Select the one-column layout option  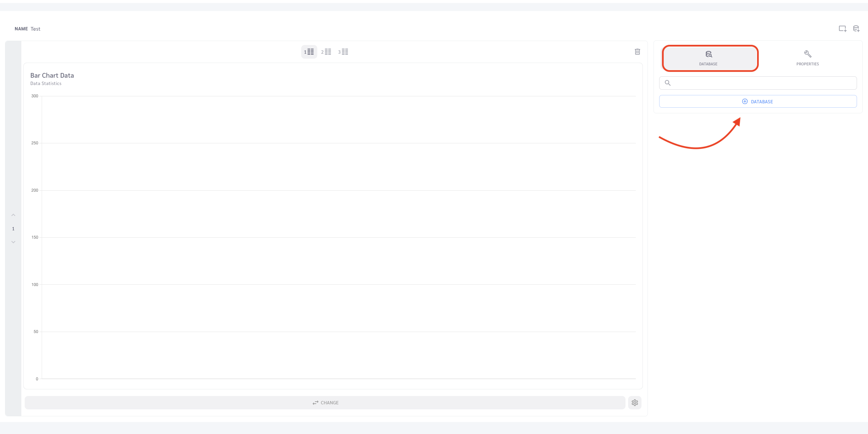tap(309, 52)
